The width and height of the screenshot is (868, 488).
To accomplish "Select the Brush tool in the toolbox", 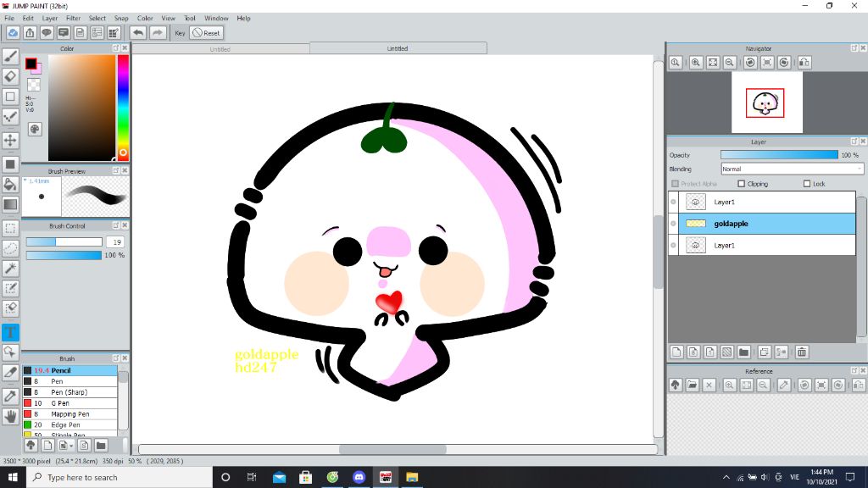I will (x=10, y=56).
